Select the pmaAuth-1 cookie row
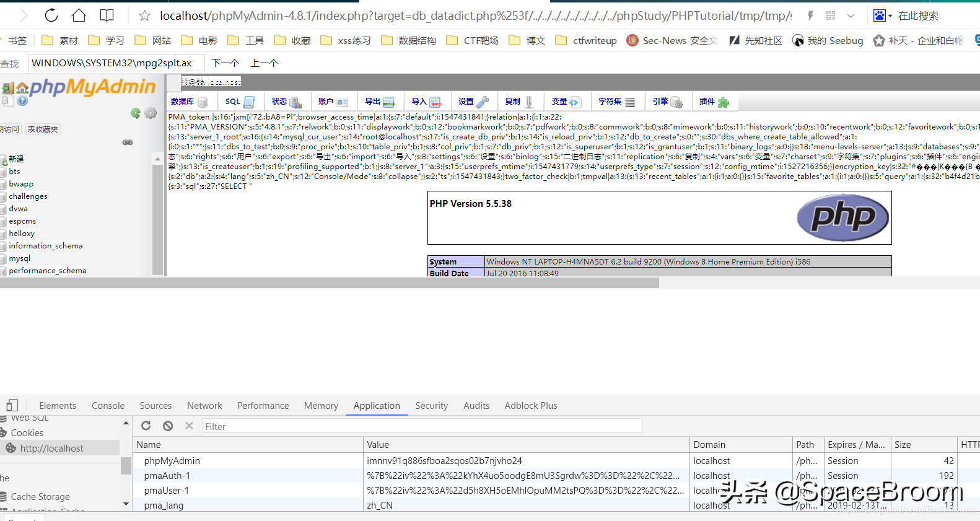The image size is (980, 521). click(x=557, y=475)
